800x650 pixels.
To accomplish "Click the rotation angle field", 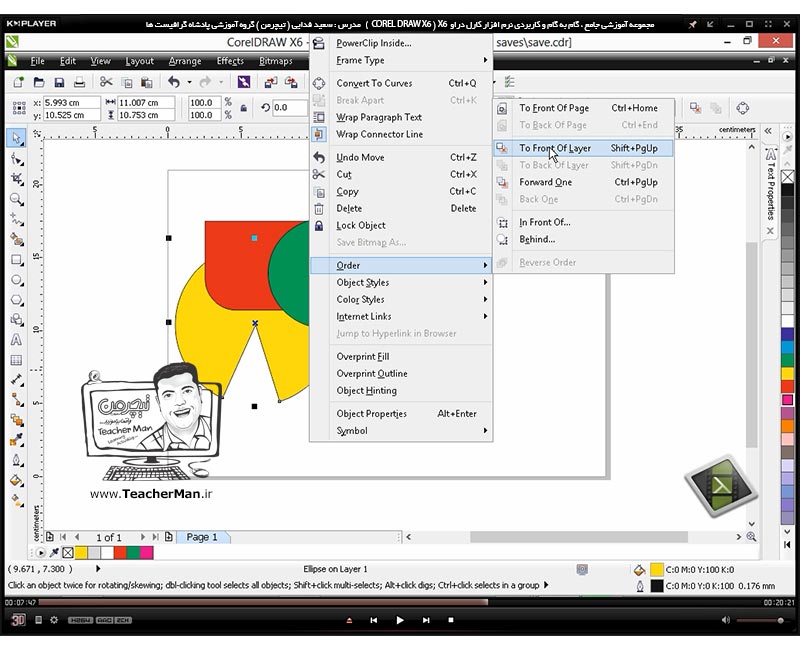I will (290, 108).
